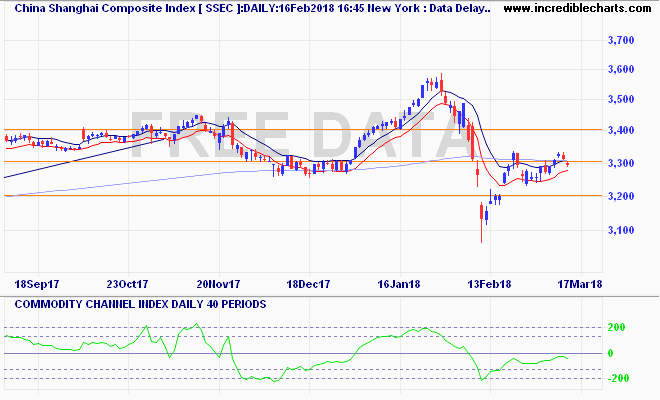
Task: Select the 3,200 price level label
Action: 622,197
